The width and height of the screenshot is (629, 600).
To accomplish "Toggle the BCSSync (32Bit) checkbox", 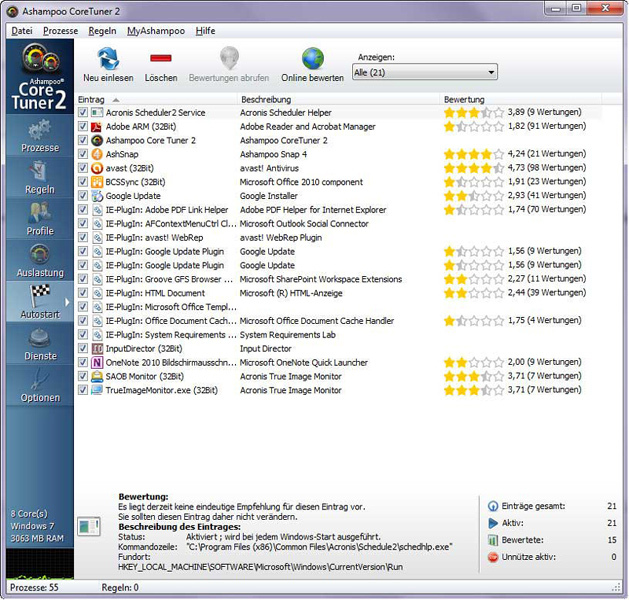I will pyautogui.click(x=83, y=182).
